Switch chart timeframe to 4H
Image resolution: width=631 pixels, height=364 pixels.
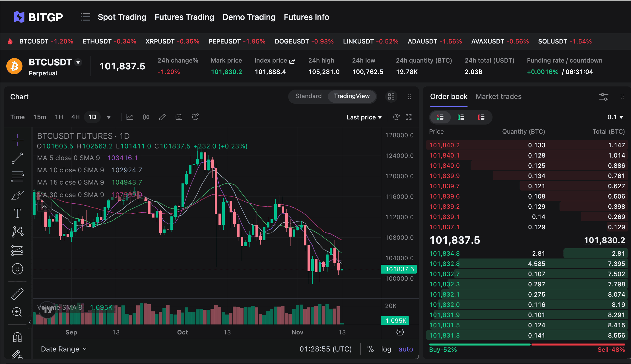[x=75, y=117]
